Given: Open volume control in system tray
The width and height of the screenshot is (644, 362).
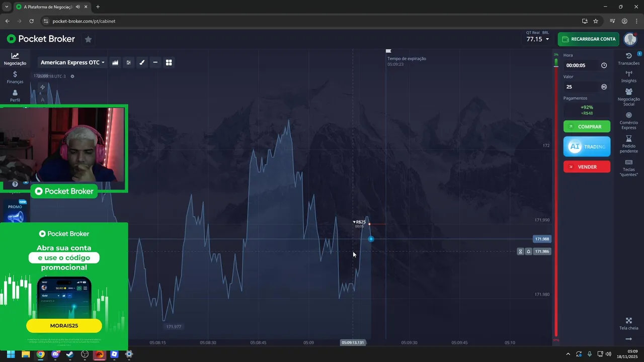Looking at the screenshot, I should coord(609,354).
